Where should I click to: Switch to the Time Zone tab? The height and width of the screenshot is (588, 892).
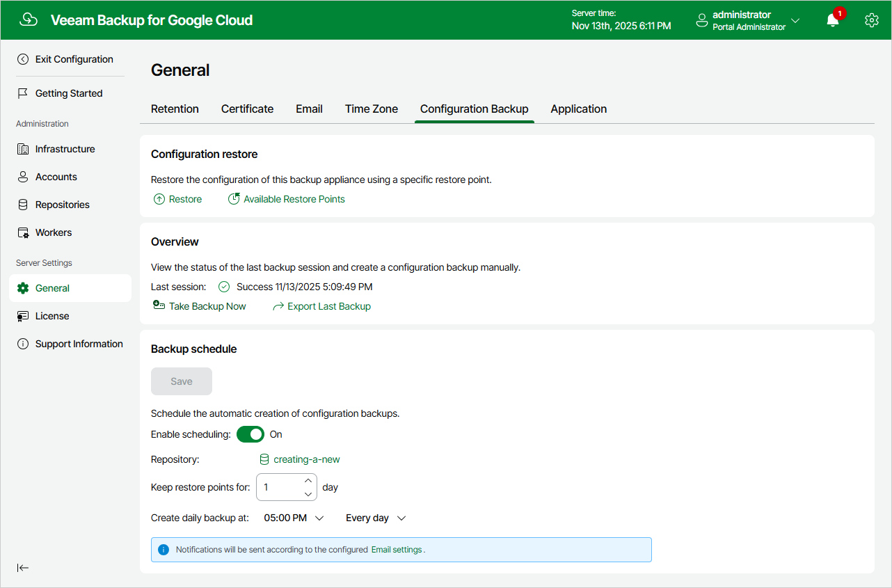(x=372, y=109)
